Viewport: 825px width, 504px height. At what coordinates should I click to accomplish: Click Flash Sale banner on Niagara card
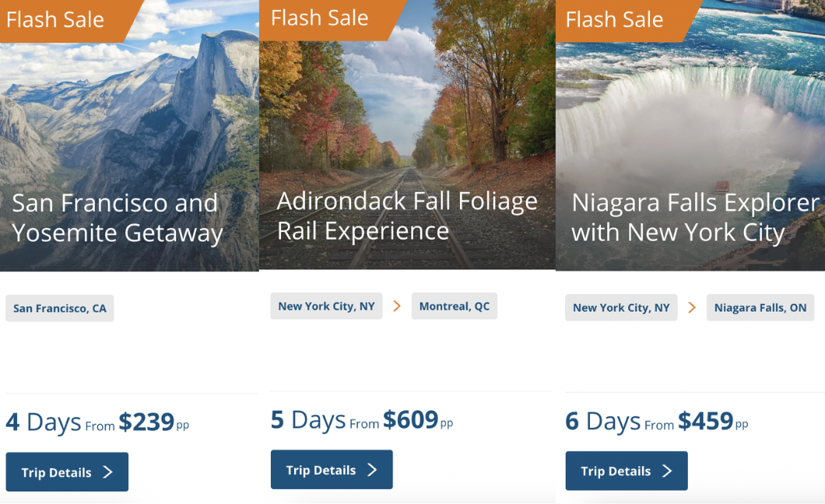pyautogui.click(x=615, y=19)
